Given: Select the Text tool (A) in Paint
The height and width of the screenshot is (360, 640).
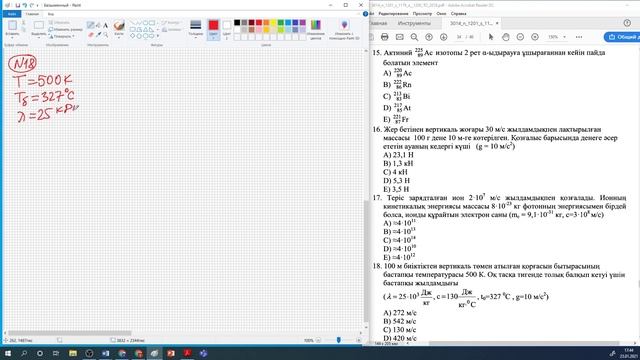Looking at the screenshot, I should [x=105, y=25].
